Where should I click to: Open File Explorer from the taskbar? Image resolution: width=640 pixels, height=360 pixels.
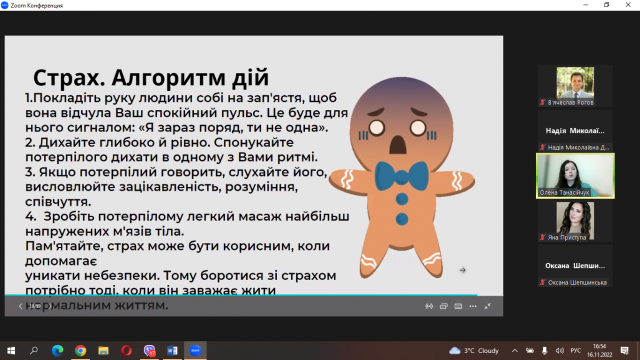click(x=103, y=351)
